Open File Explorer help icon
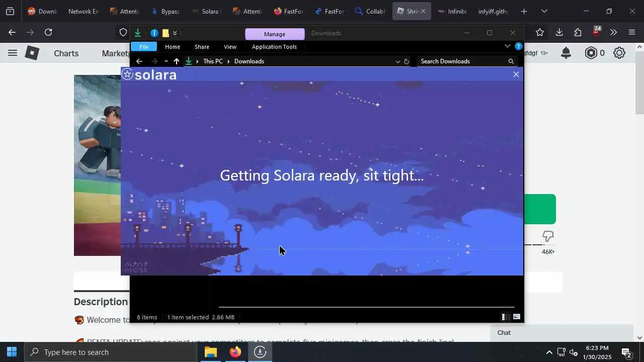The width and height of the screenshot is (644, 362). click(x=519, y=46)
